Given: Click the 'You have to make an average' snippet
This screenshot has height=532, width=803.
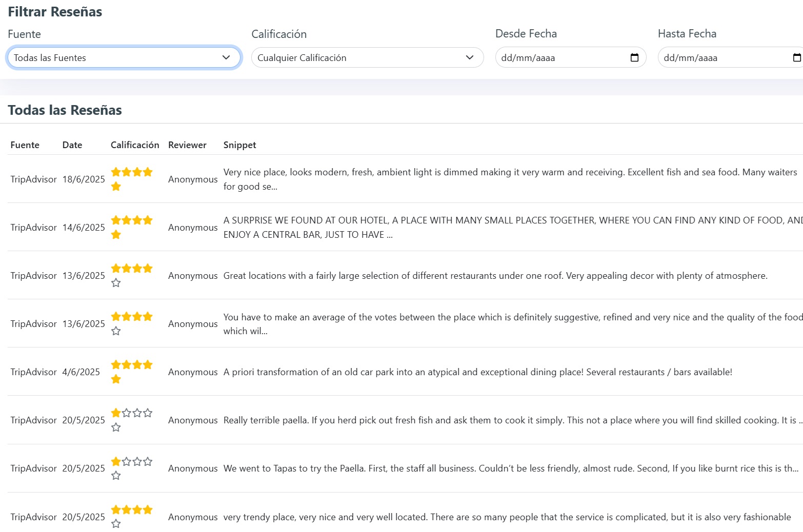Looking at the screenshot, I should 513,323.
